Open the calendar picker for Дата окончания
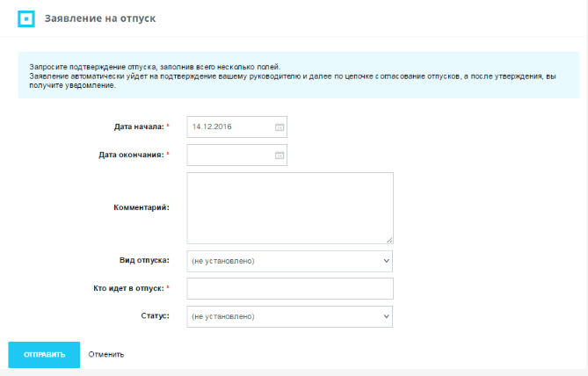Image resolution: width=588 pixels, height=376 pixels. pos(279,155)
